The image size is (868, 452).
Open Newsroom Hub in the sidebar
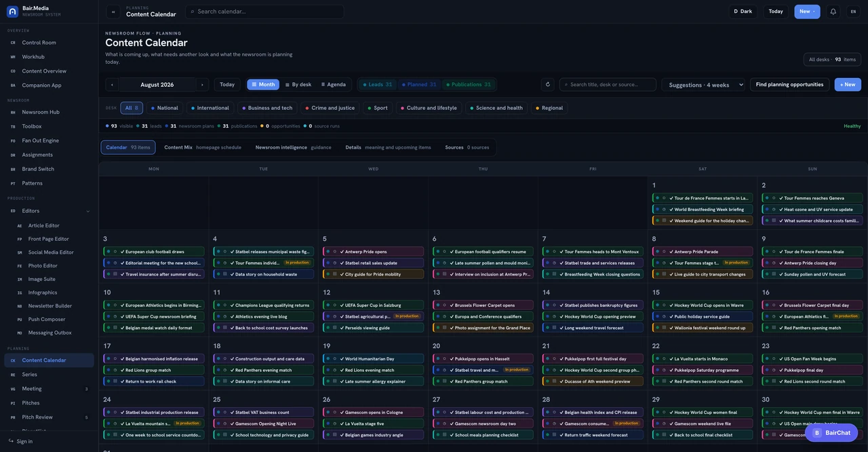click(49, 112)
